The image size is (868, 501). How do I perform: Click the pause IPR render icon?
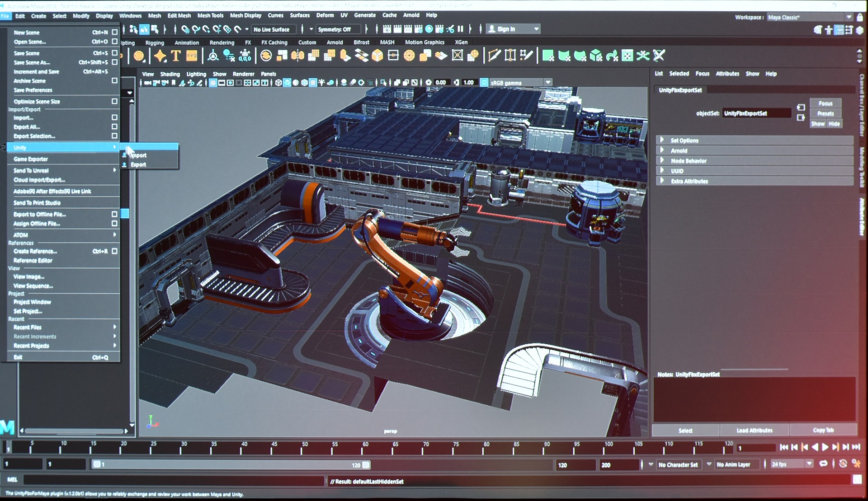point(461,29)
